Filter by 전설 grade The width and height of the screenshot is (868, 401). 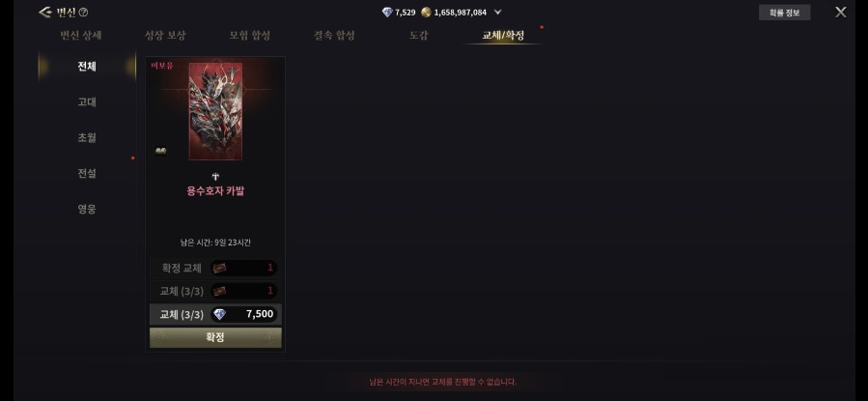[87, 173]
